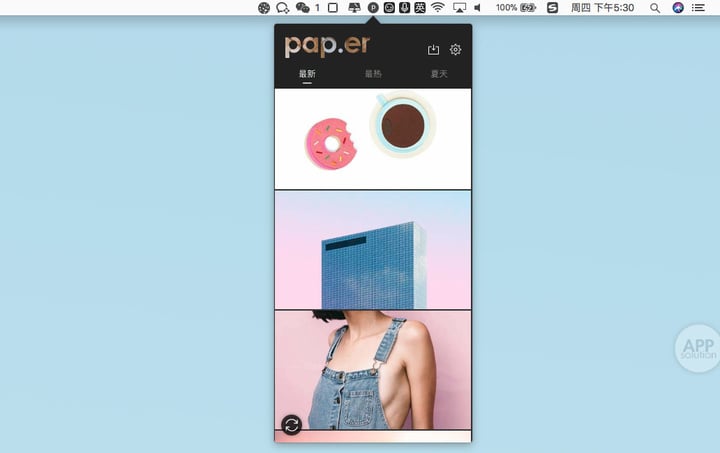Open the AirPlay display menu

click(459, 8)
